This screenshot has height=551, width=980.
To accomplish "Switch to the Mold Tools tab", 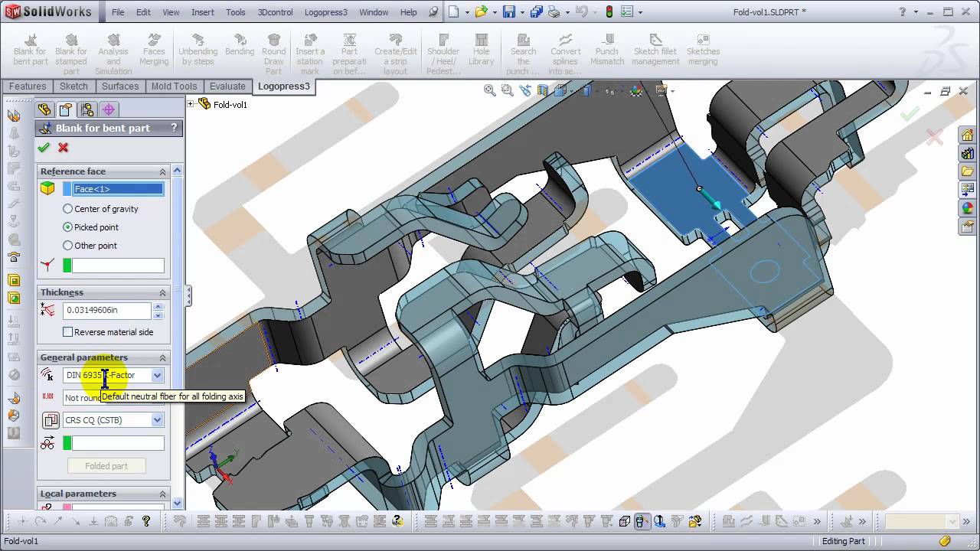I will coord(174,86).
